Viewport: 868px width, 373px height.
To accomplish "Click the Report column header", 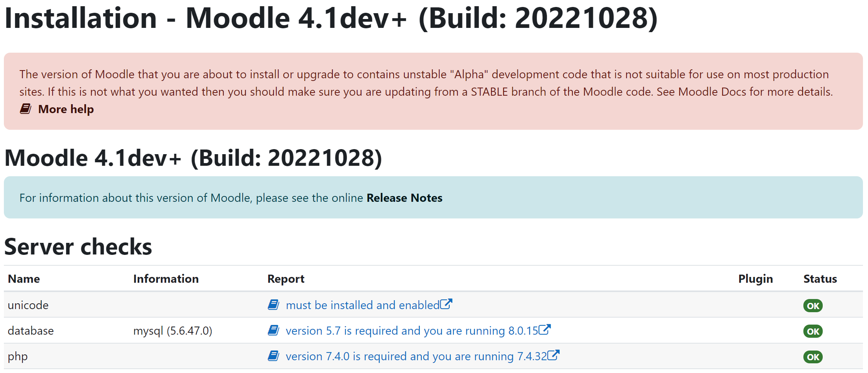I will (x=286, y=279).
